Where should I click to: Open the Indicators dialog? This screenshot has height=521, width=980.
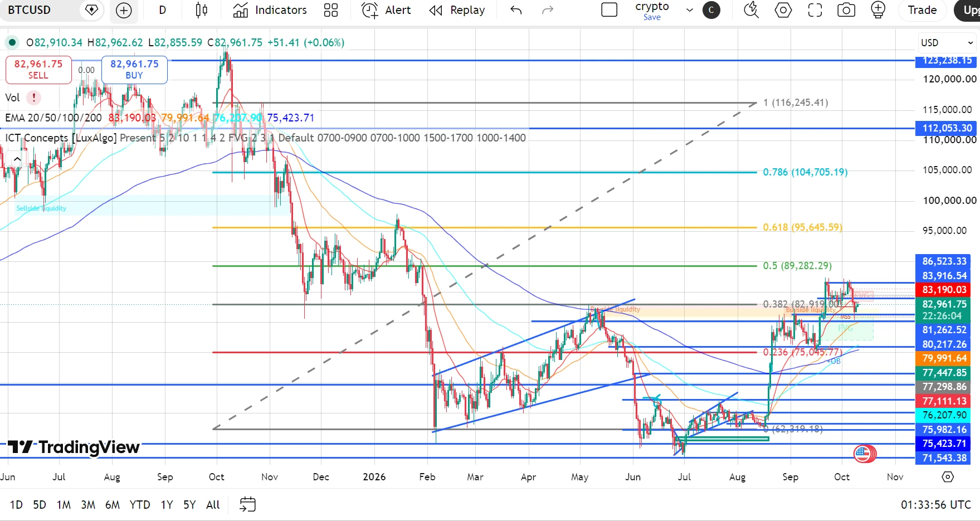(270, 10)
